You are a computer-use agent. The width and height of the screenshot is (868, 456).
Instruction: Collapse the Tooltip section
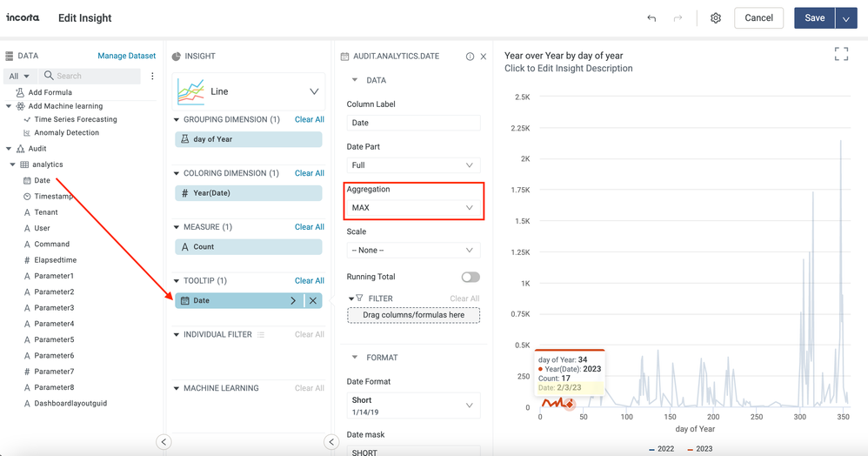coord(177,281)
